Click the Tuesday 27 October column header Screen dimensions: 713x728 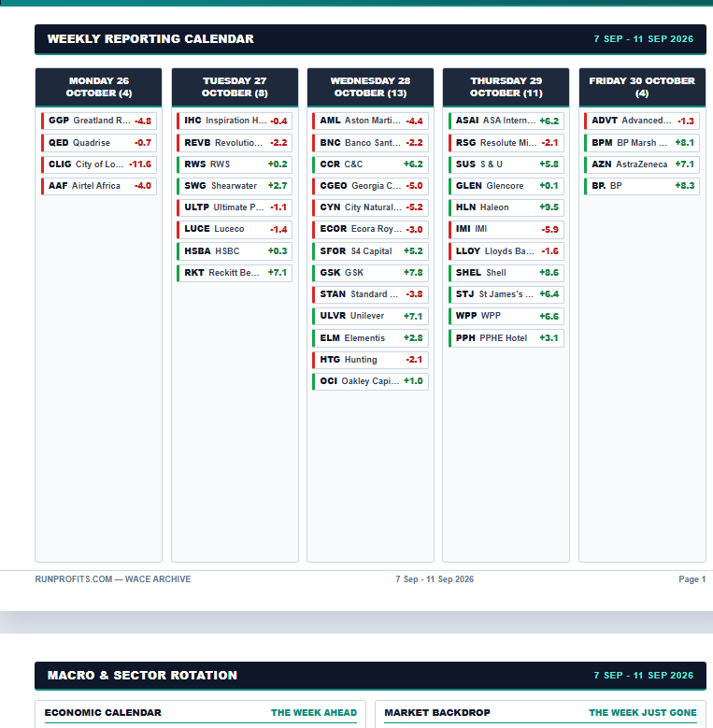click(235, 87)
